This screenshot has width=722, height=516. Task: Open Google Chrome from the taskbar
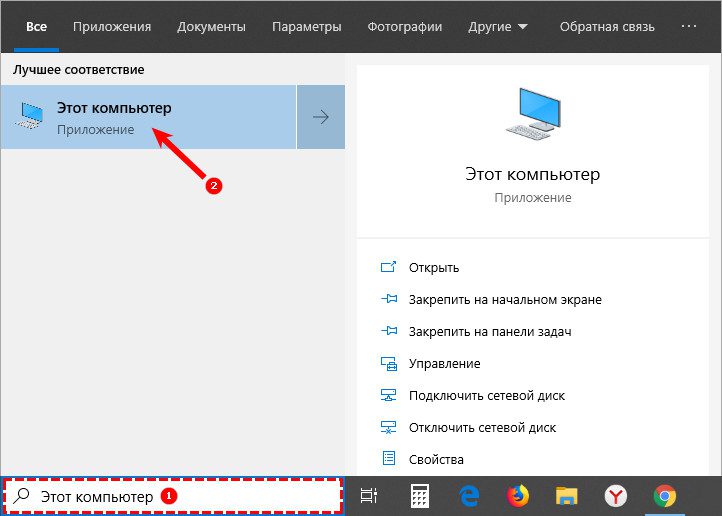pyautogui.click(x=664, y=496)
